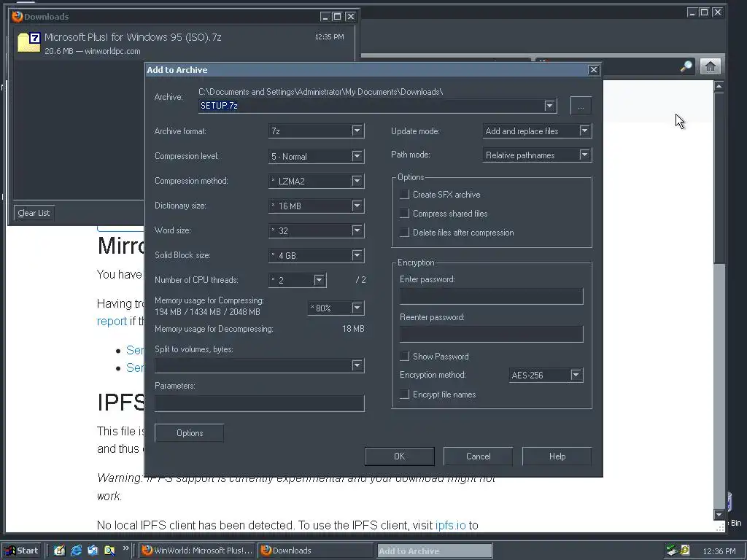Open the ipfs.io link on webpage
This screenshot has height=560, width=747.
[450, 525]
